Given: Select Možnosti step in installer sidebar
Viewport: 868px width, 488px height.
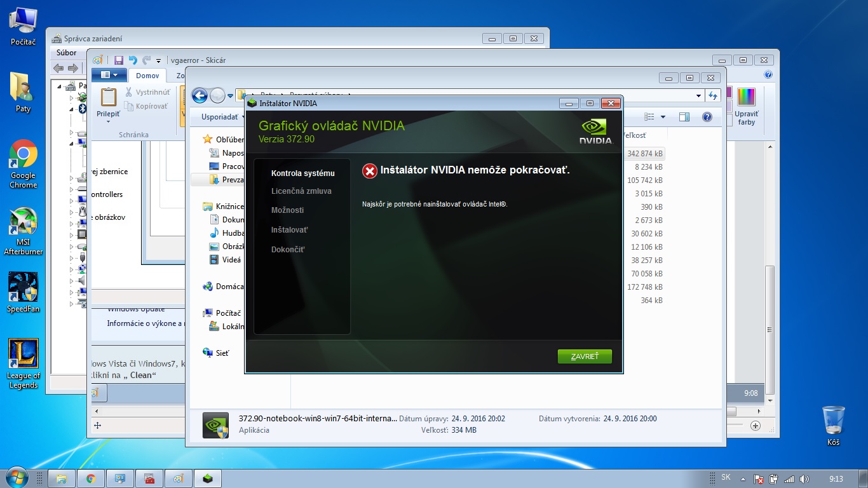Looking at the screenshot, I should coord(287,210).
